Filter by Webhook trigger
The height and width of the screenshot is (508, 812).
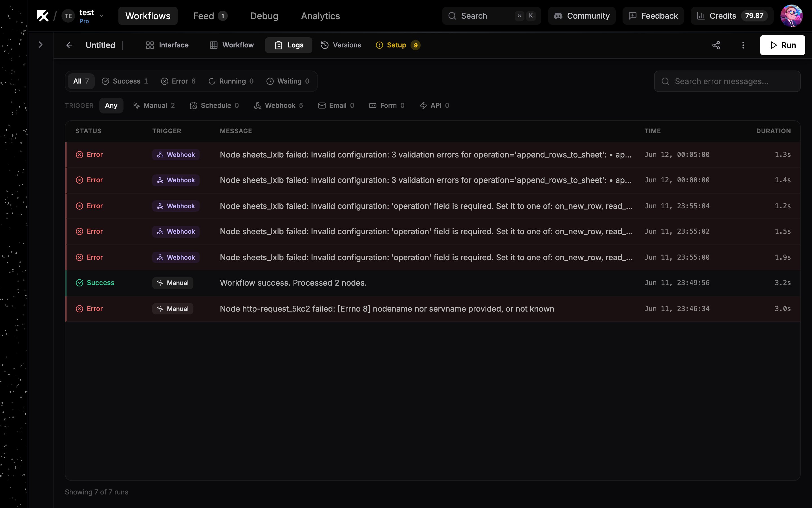pyautogui.click(x=279, y=106)
